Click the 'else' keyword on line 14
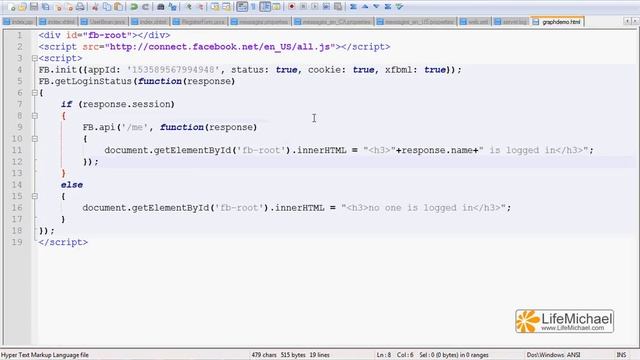This screenshot has height=360, width=640. click(72, 185)
